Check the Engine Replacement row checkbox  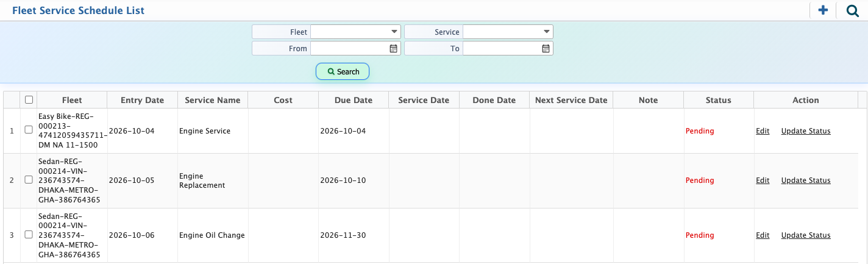coord(29,180)
